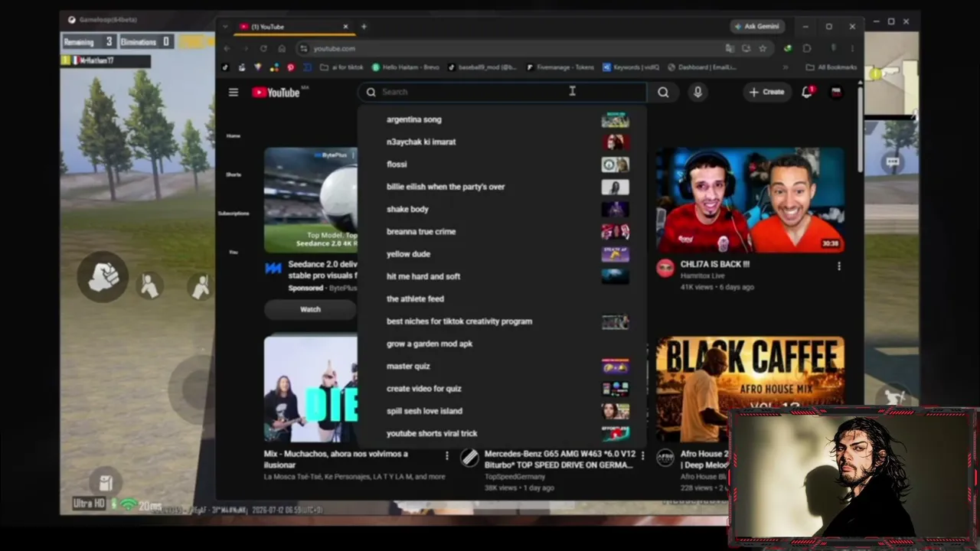
Task: Select the 'shake body' search suggestion
Action: point(502,210)
